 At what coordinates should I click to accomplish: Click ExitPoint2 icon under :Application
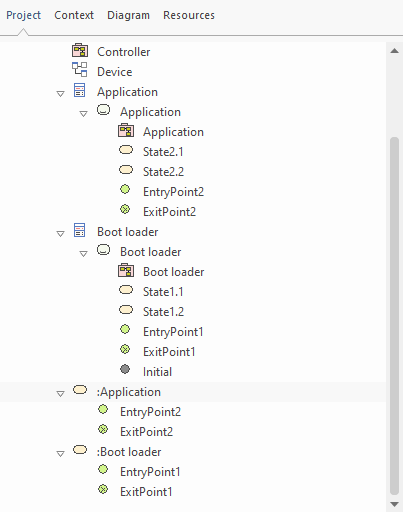coord(103,429)
